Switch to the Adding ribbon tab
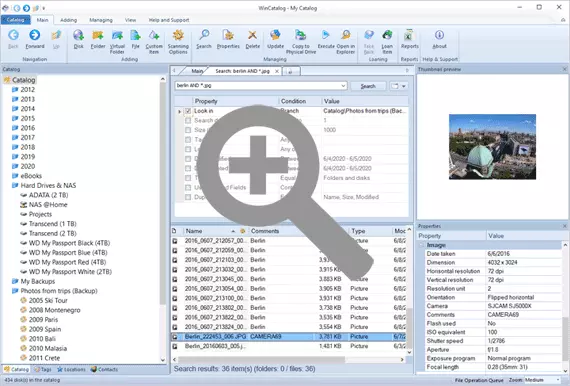Screen dimensions: 570x386 coord(68,20)
